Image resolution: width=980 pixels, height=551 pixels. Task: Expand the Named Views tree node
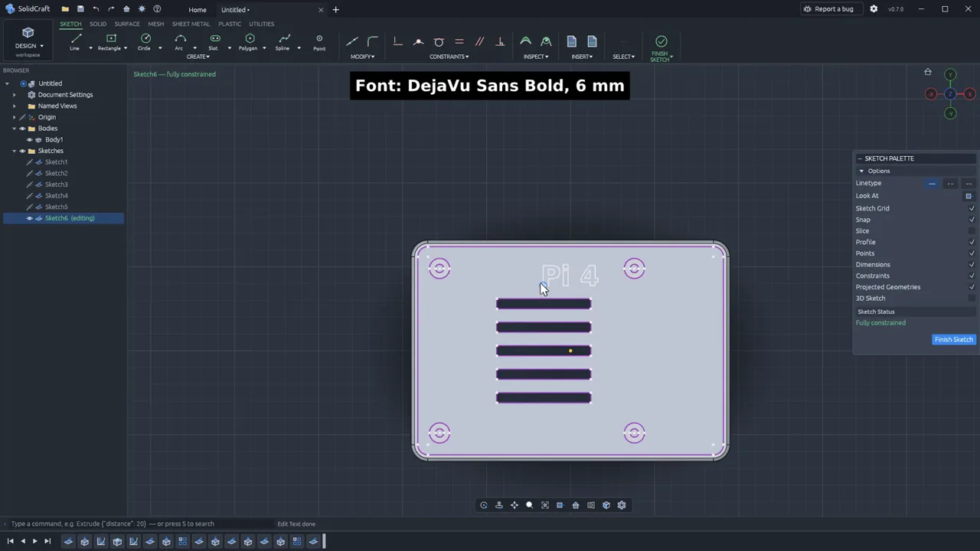[x=14, y=106]
